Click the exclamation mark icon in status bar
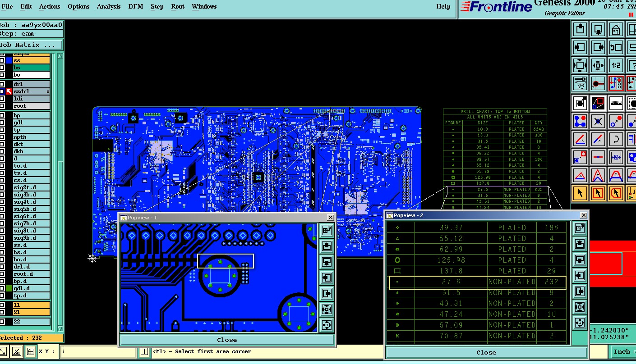This screenshot has width=636, height=364. 144,351
